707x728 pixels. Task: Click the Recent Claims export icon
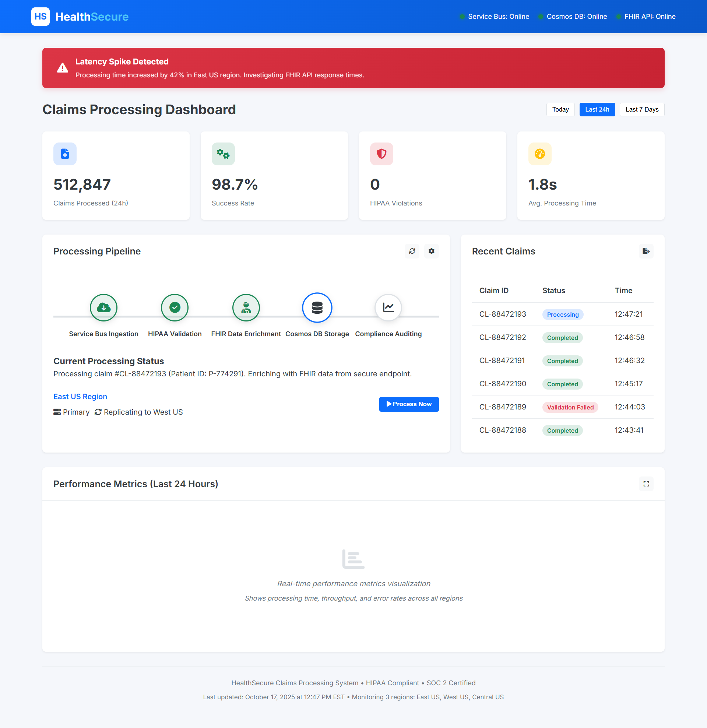[646, 251]
